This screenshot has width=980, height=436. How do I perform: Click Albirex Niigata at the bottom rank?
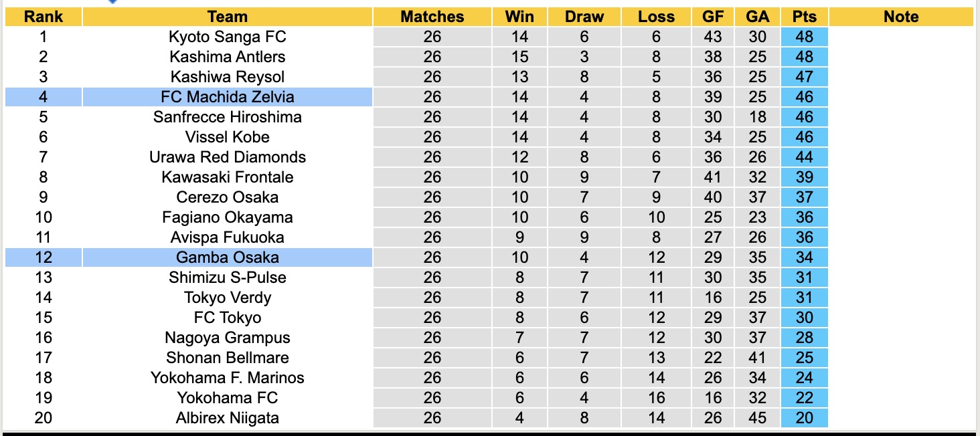click(227, 418)
